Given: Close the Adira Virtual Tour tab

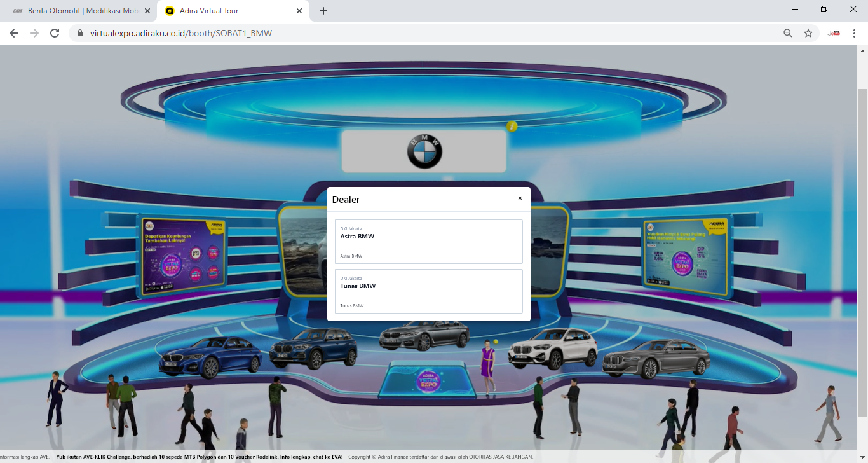Looking at the screenshot, I should point(299,11).
